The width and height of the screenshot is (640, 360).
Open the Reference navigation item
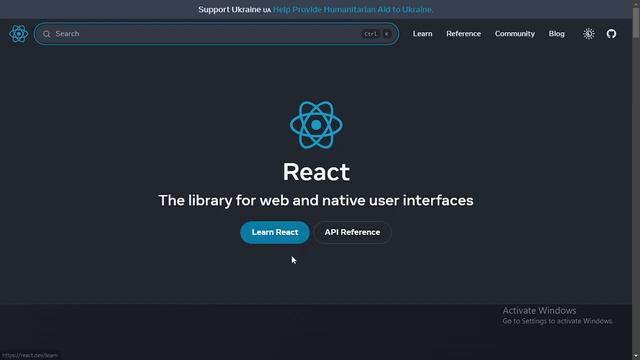463,34
